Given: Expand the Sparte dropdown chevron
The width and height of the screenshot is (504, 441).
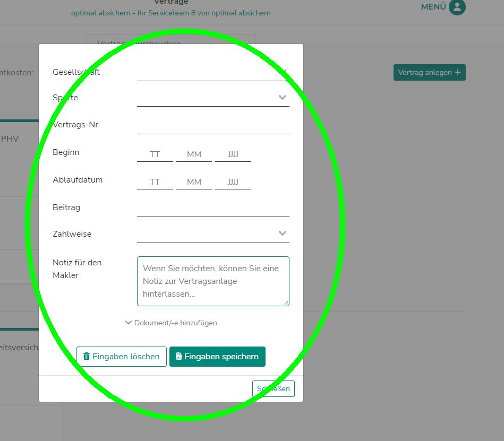Looking at the screenshot, I should pos(282,97).
